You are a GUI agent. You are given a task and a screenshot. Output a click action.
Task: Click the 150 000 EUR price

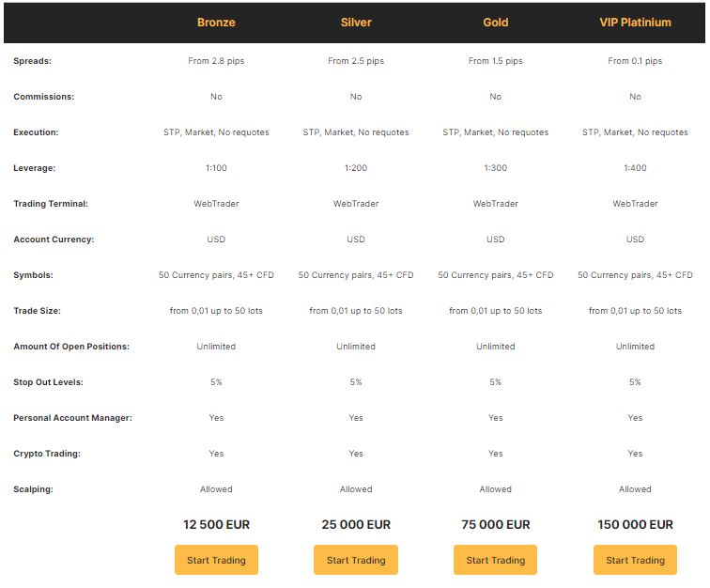click(635, 524)
